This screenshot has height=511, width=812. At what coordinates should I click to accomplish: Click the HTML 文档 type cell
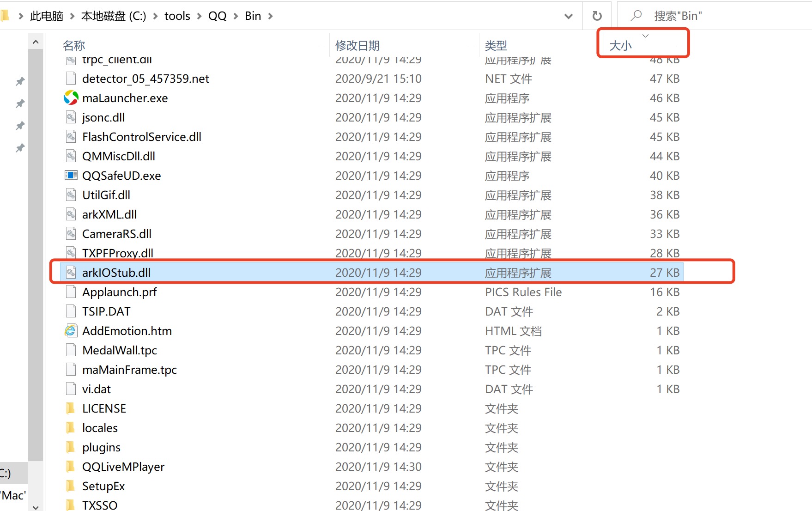(x=513, y=331)
